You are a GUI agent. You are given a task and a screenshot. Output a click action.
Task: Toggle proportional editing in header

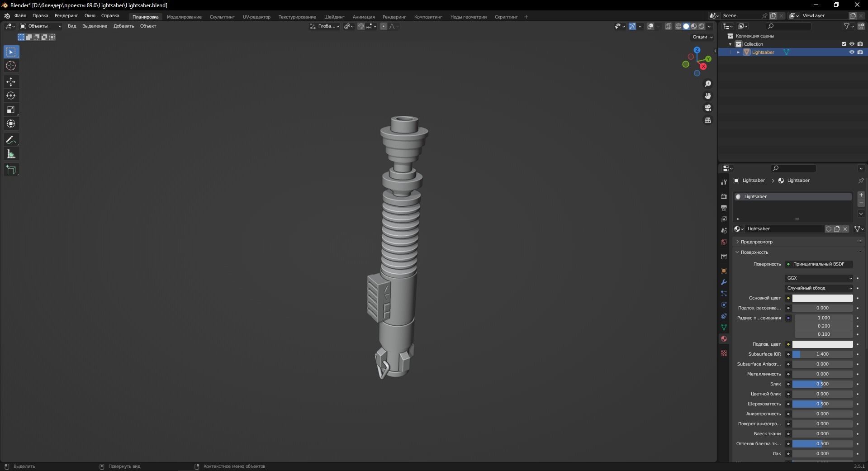click(384, 26)
